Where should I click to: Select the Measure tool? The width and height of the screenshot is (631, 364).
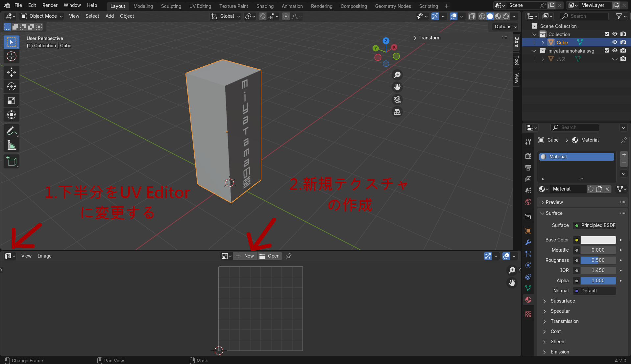coord(12,145)
